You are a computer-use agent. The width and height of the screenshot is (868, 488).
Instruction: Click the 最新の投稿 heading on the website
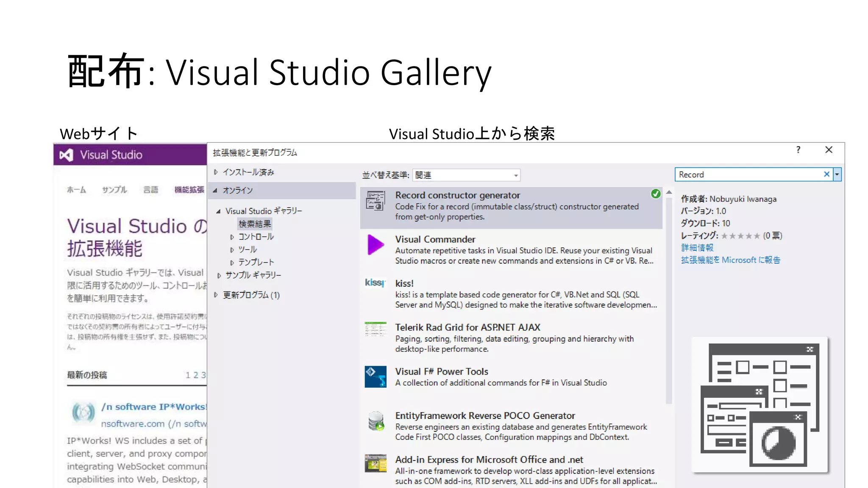[x=87, y=375]
